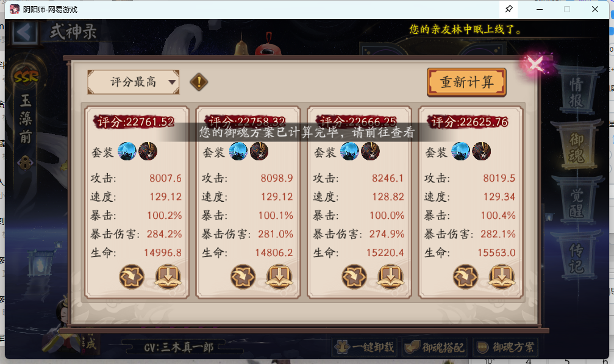Switch to the 御魂 side tab
The image size is (614, 364).
pyautogui.click(x=576, y=147)
